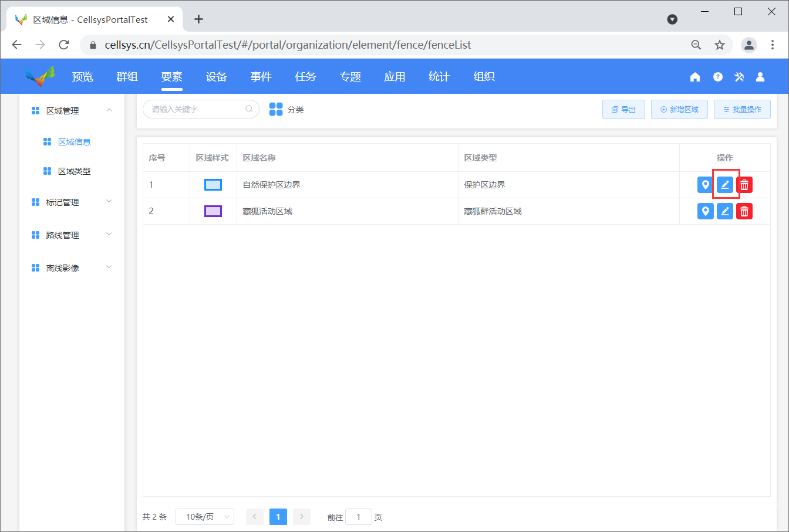Edit the 自然保护区边界 row

(725, 185)
